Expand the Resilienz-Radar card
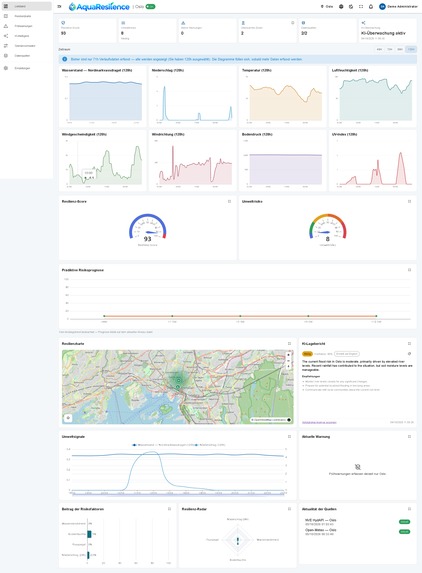 point(289,509)
